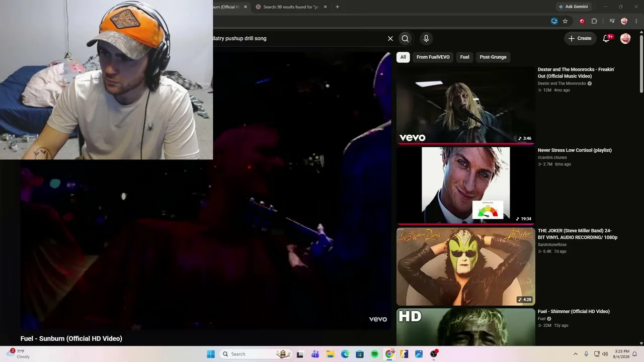Click 'Fuel - Shimmer (Official HD Video)' title
Screen dimensions: 644x362
tap(574, 312)
